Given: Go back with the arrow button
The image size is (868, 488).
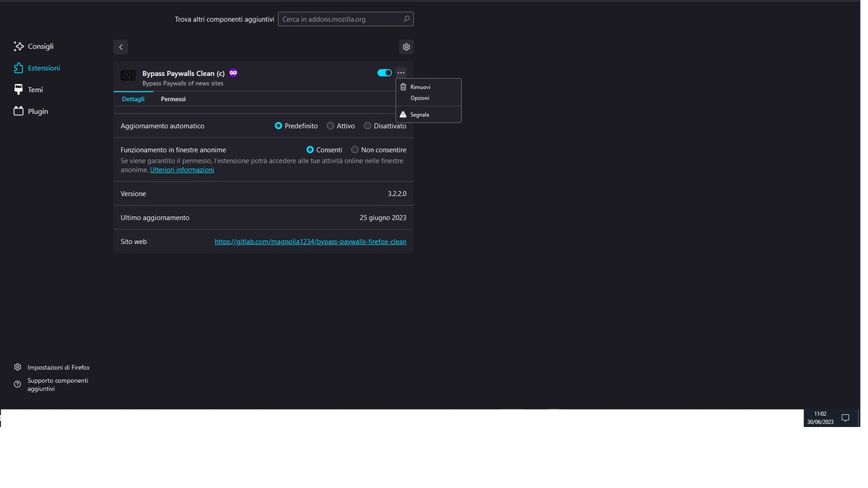Looking at the screenshot, I should click(x=121, y=47).
